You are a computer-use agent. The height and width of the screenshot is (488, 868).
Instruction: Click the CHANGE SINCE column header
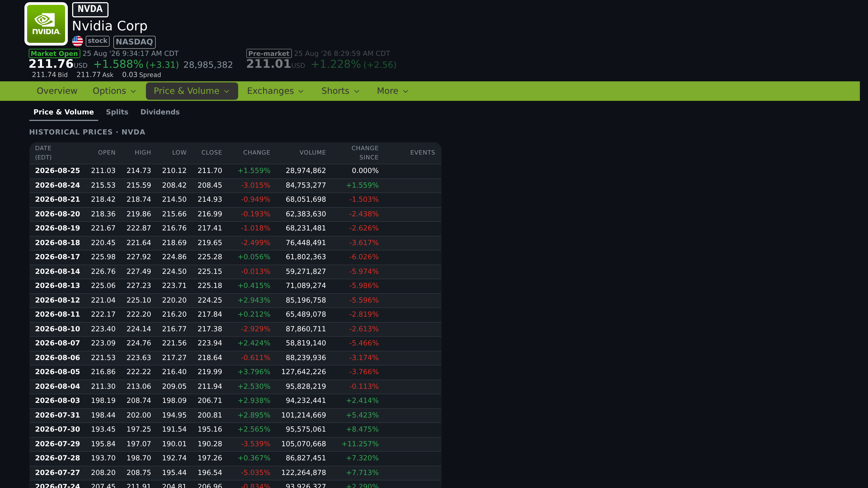coord(365,153)
